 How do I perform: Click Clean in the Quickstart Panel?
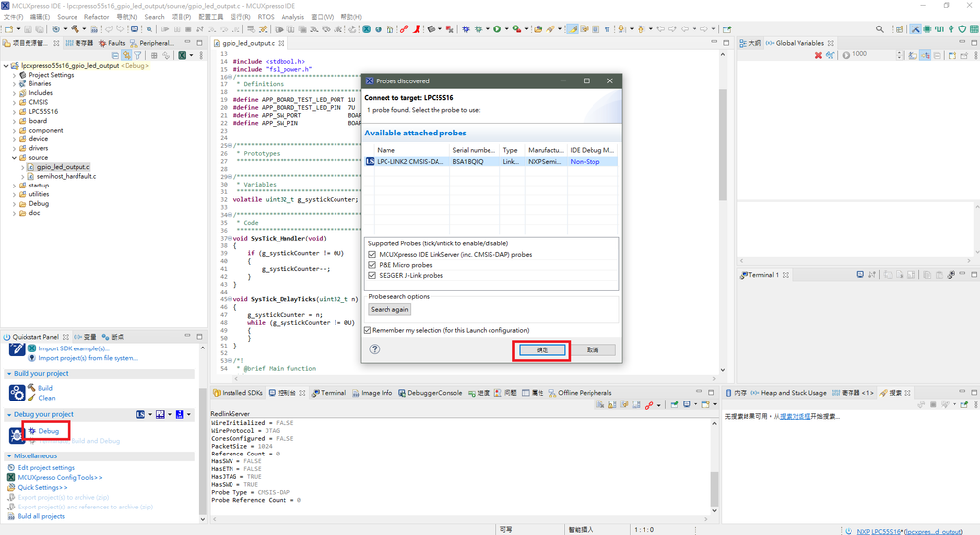pos(47,398)
